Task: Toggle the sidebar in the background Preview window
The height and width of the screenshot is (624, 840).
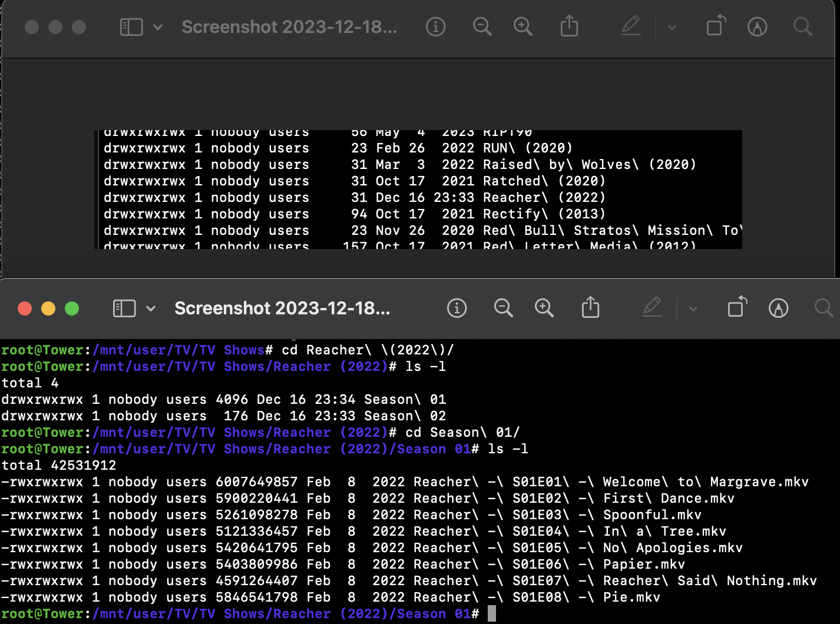Action: (131, 27)
